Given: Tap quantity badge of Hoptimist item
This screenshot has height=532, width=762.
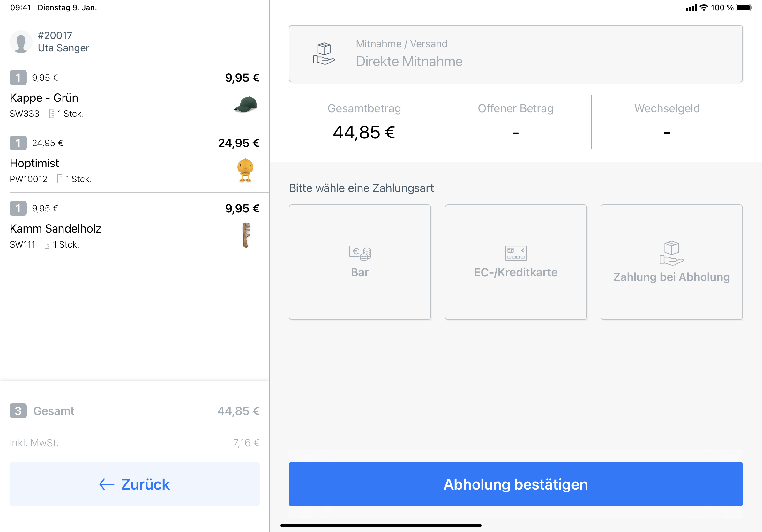Looking at the screenshot, I should point(18,143).
